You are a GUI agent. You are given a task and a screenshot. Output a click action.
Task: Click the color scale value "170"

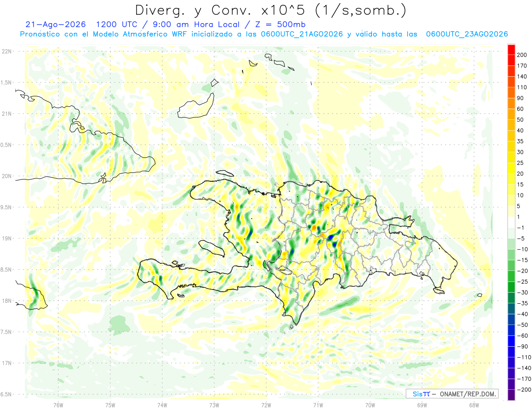pos(522,66)
